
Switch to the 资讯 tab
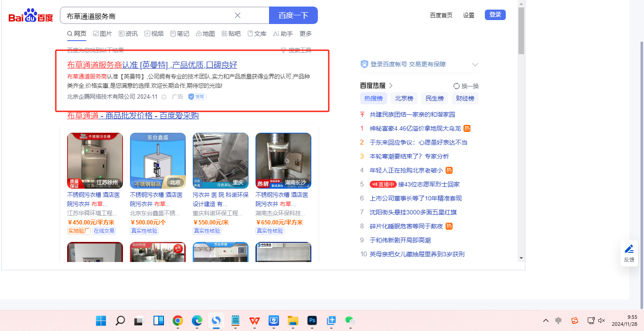click(128, 34)
